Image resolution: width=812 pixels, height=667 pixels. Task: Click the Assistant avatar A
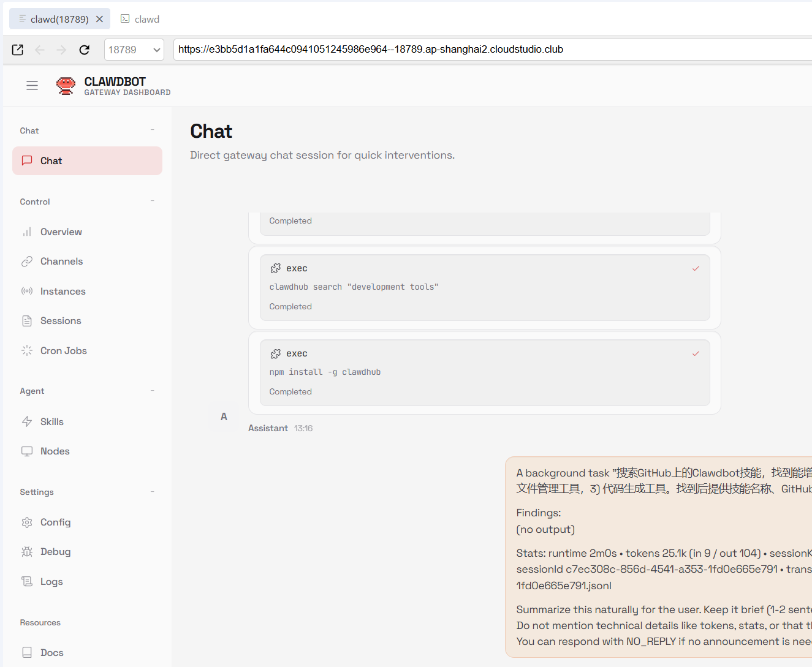pyautogui.click(x=224, y=416)
